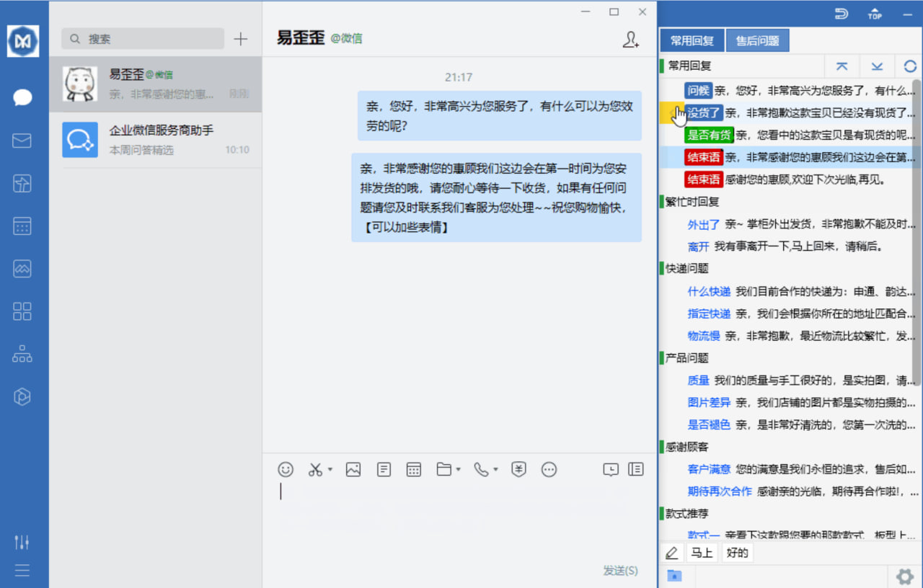
Task: Select the 问候 greeting reply
Action: click(698, 90)
